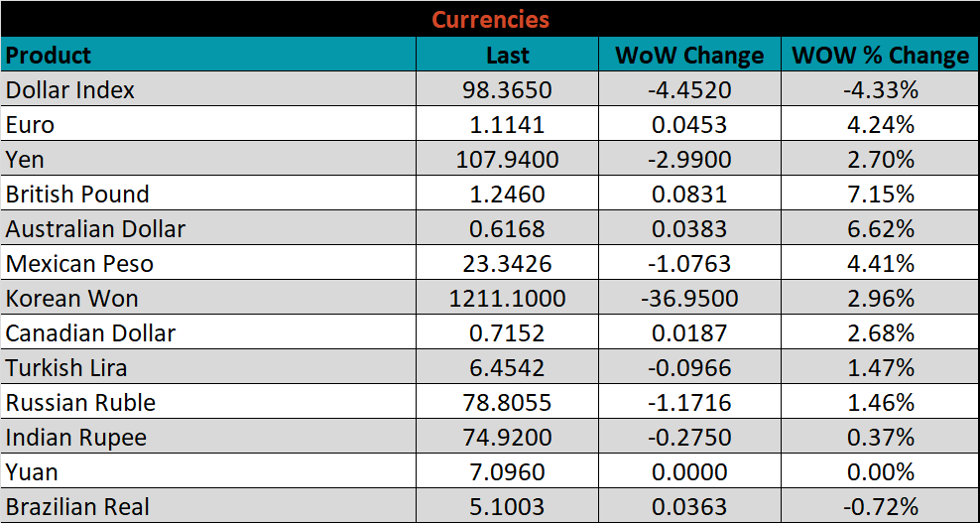
Task: Select the Yen last value 107.9400
Action: (507, 160)
